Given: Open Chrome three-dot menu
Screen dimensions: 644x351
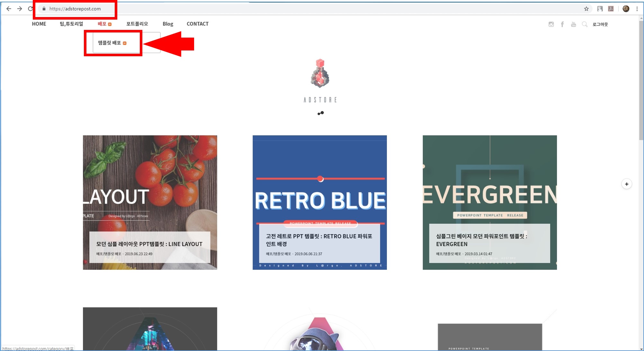Looking at the screenshot, I should pos(637,9).
